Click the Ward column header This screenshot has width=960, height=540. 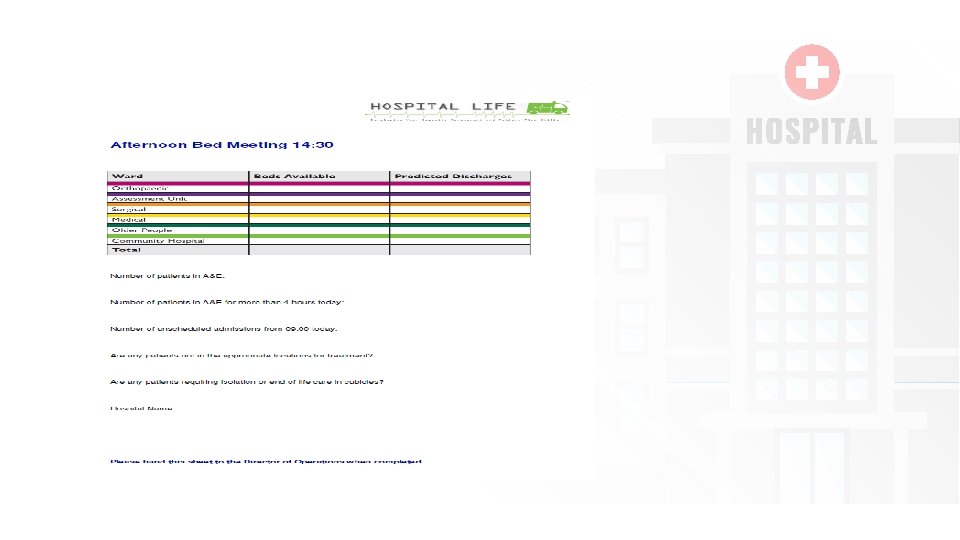click(x=178, y=176)
